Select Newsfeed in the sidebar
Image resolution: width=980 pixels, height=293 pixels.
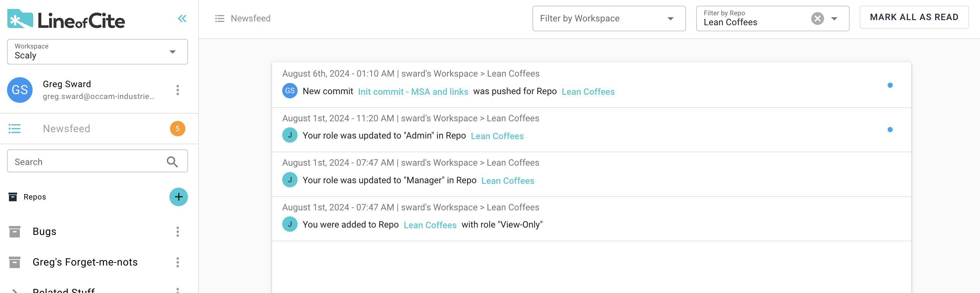click(x=66, y=129)
